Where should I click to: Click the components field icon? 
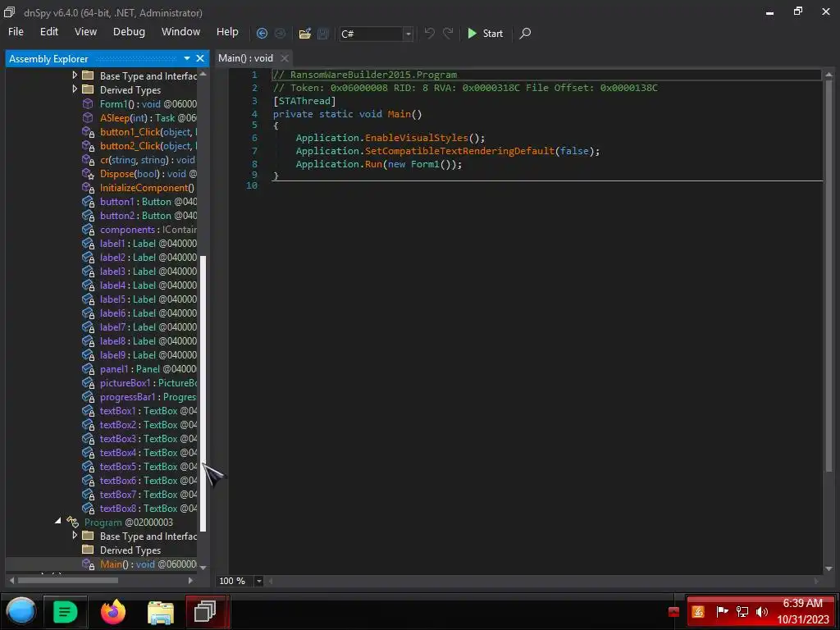(88, 230)
